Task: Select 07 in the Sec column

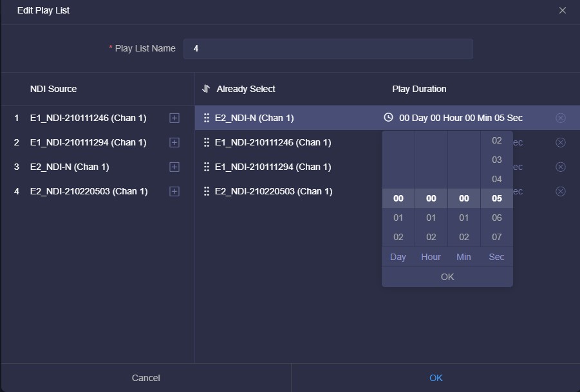Action: pos(497,237)
